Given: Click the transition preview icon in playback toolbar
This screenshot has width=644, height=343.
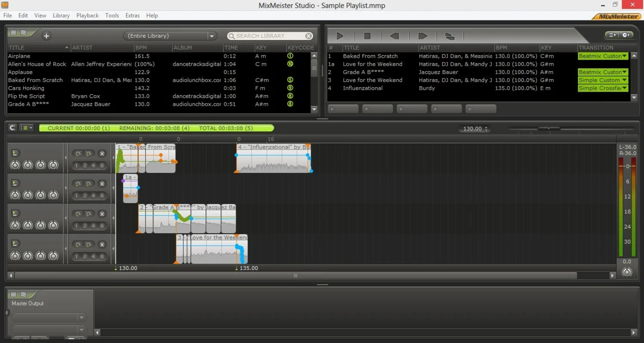Looking at the screenshot, I should [x=449, y=36].
